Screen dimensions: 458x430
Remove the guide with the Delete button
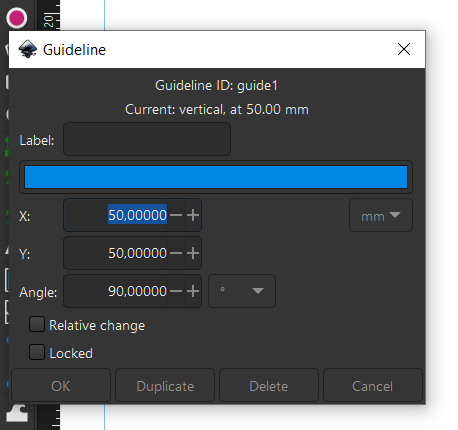tap(269, 385)
